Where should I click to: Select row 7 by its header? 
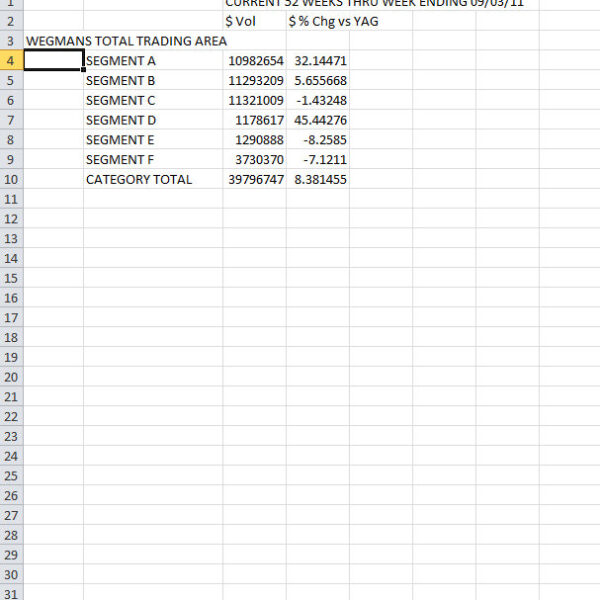tap(11, 120)
